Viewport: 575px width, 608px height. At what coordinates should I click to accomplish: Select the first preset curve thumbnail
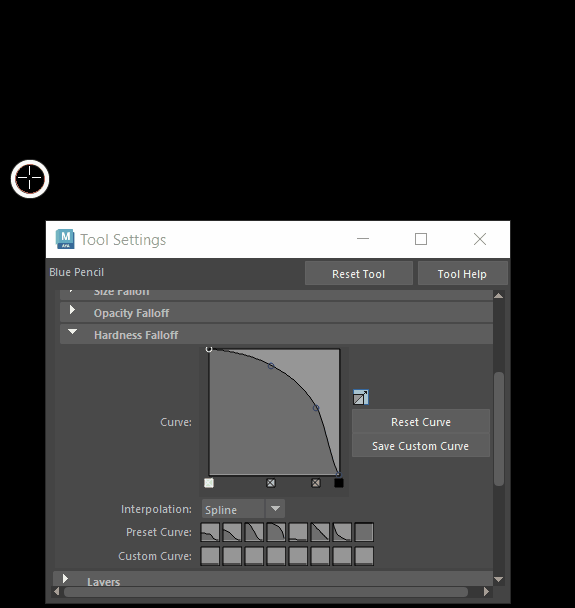210,532
